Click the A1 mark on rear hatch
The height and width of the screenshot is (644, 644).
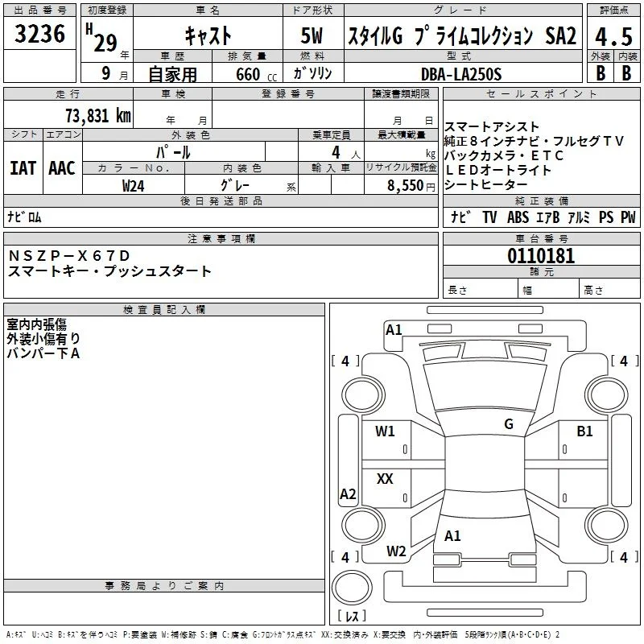pyautogui.click(x=452, y=536)
